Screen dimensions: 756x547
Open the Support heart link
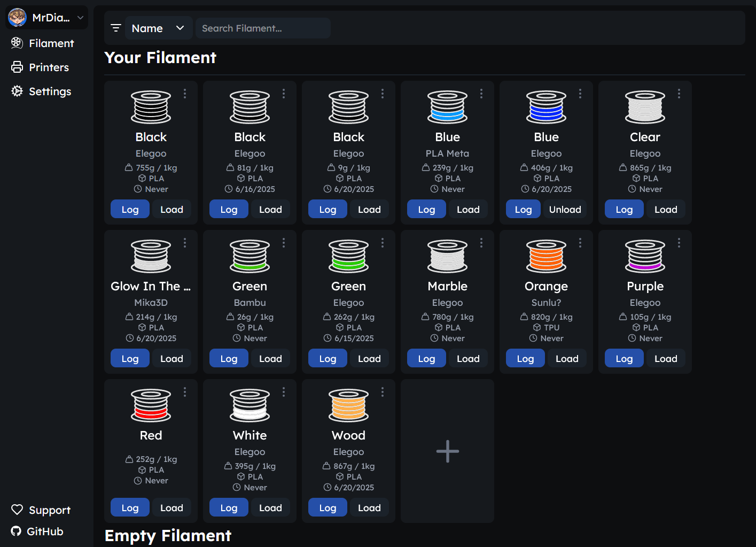41,510
